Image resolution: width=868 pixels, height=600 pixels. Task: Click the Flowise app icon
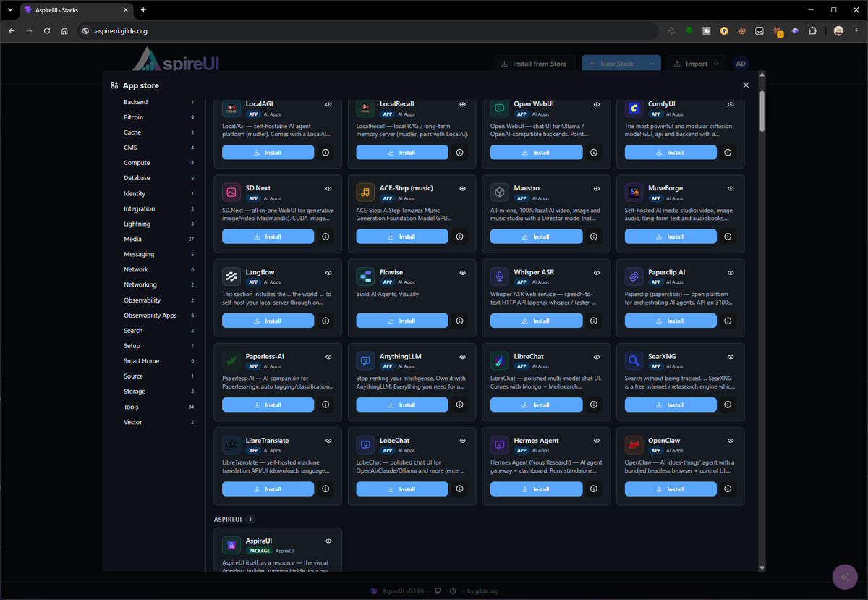[x=365, y=276]
